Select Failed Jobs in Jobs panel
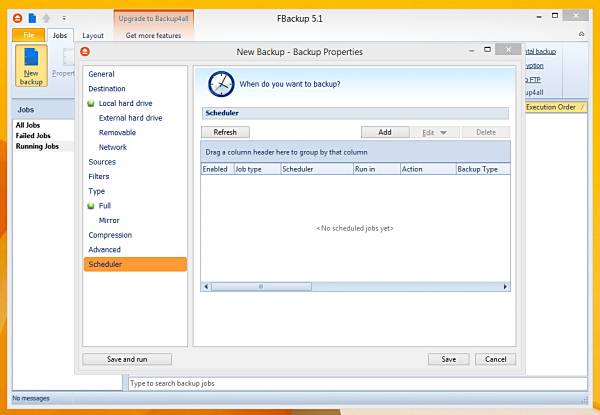Image resolution: width=600 pixels, height=415 pixels. tap(33, 135)
